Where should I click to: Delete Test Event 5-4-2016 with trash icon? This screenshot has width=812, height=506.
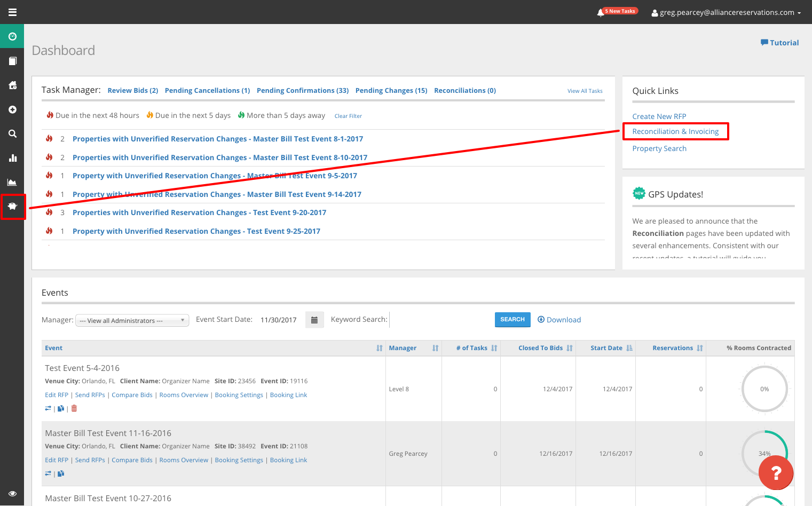click(74, 408)
